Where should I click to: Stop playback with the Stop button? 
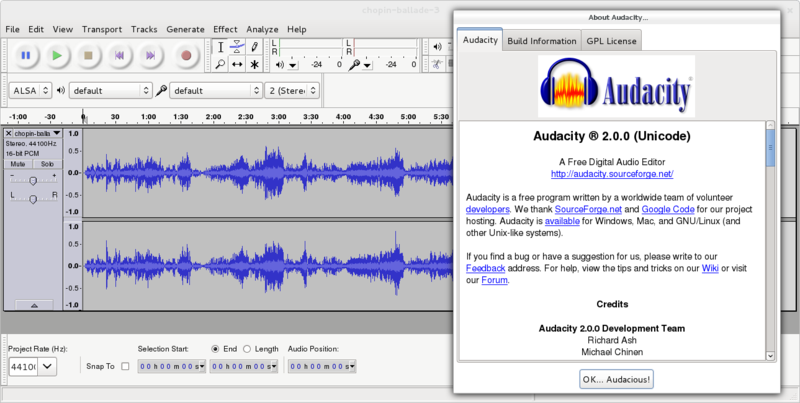click(88, 55)
